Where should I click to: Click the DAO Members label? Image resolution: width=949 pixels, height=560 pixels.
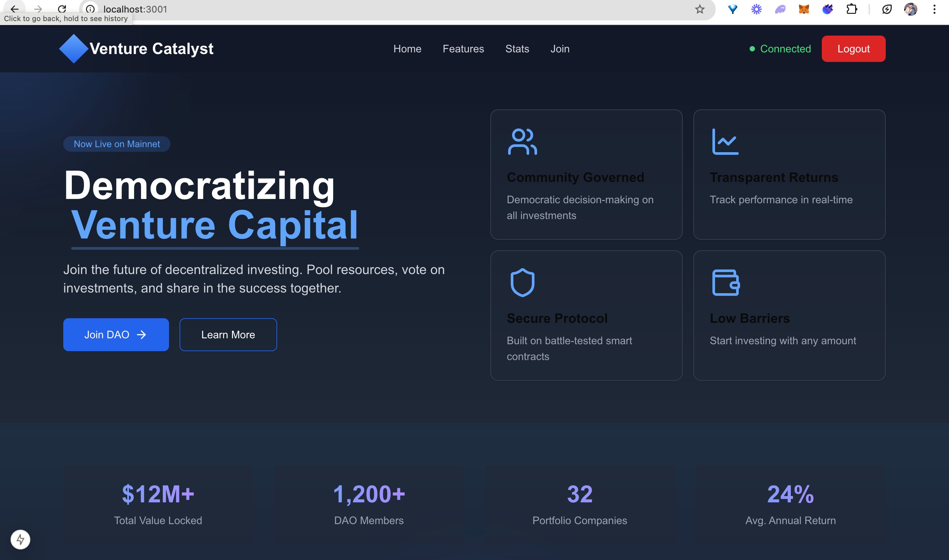[x=369, y=520]
